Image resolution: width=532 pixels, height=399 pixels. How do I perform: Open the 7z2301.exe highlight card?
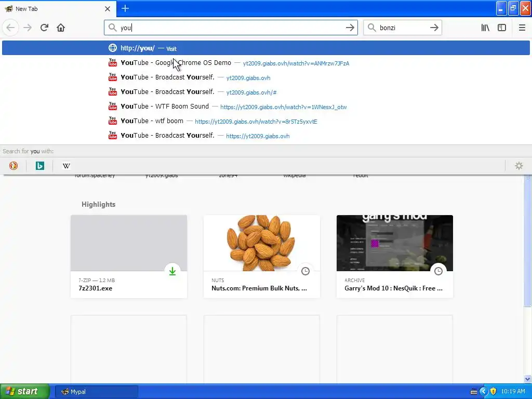click(129, 257)
